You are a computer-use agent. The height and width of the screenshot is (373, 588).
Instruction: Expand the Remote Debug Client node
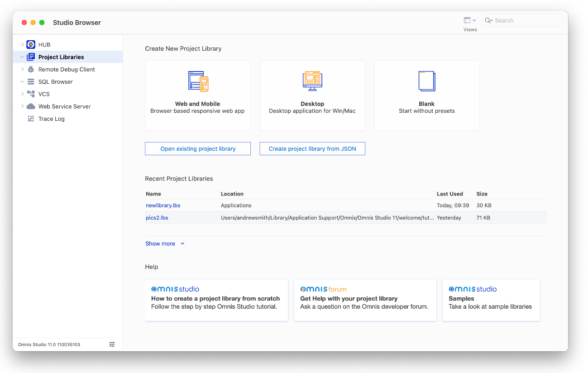pyautogui.click(x=22, y=69)
